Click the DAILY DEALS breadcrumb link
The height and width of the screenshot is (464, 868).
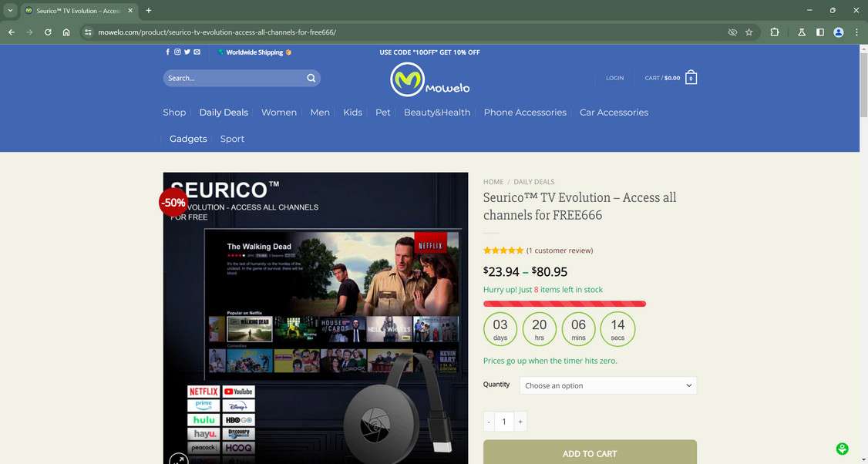pos(533,182)
